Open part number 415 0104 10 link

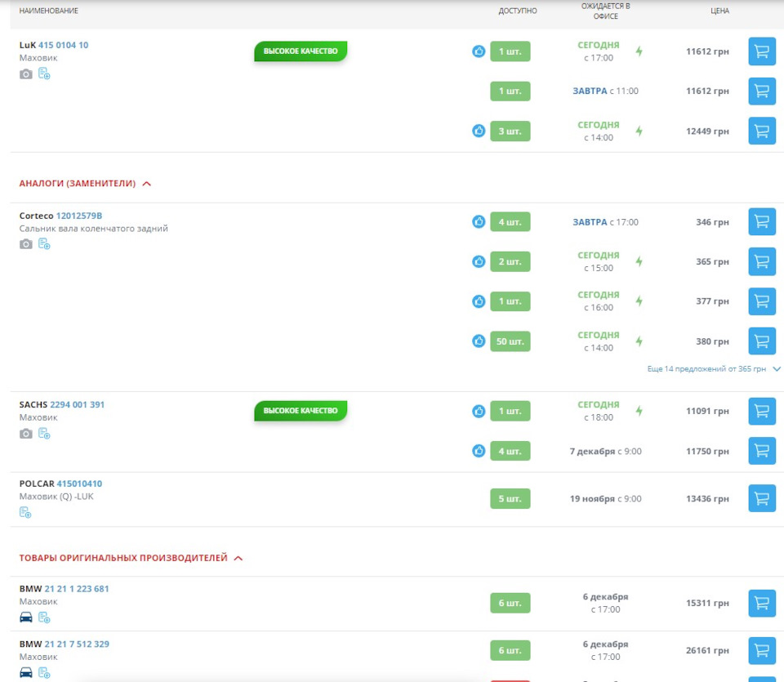tap(64, 45)
